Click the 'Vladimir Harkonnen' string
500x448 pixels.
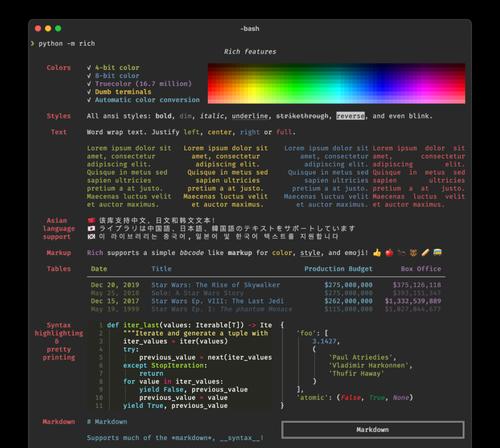click(369, 365)
